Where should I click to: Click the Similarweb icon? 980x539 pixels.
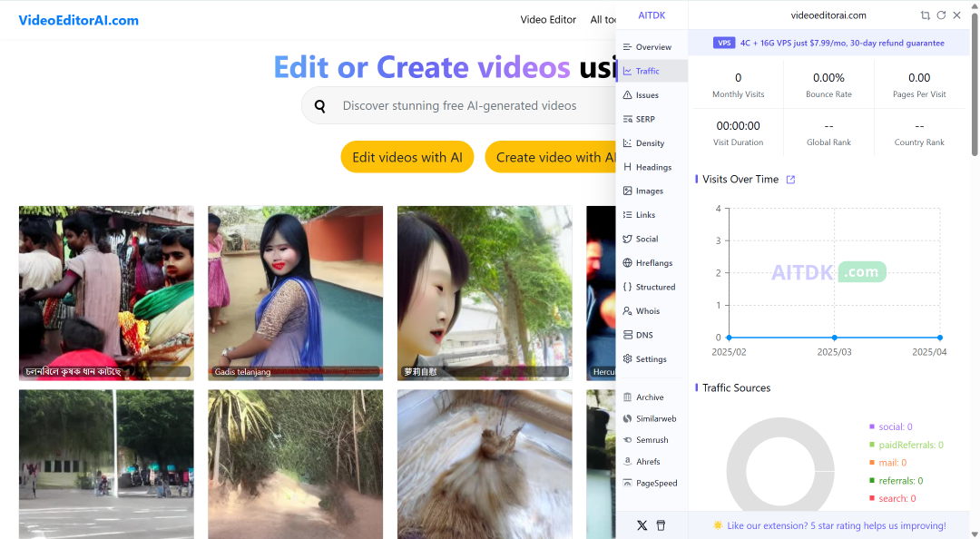click(628, 419)
